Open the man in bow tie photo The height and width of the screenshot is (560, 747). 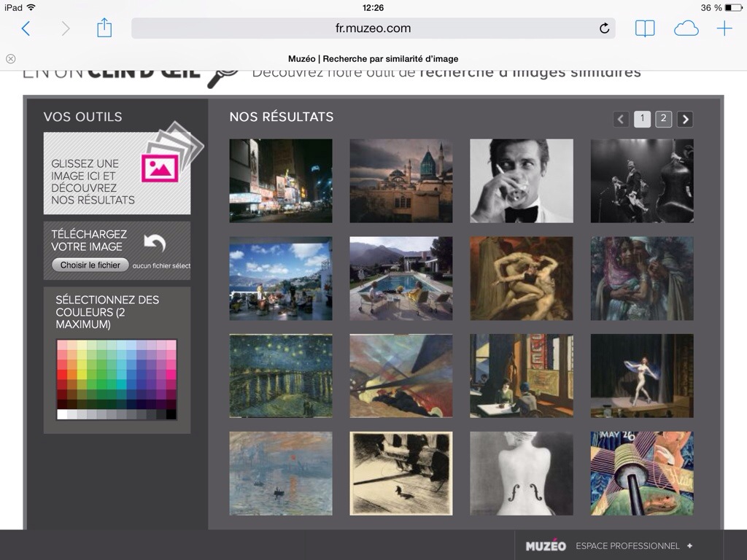click(x=522, y=181)
